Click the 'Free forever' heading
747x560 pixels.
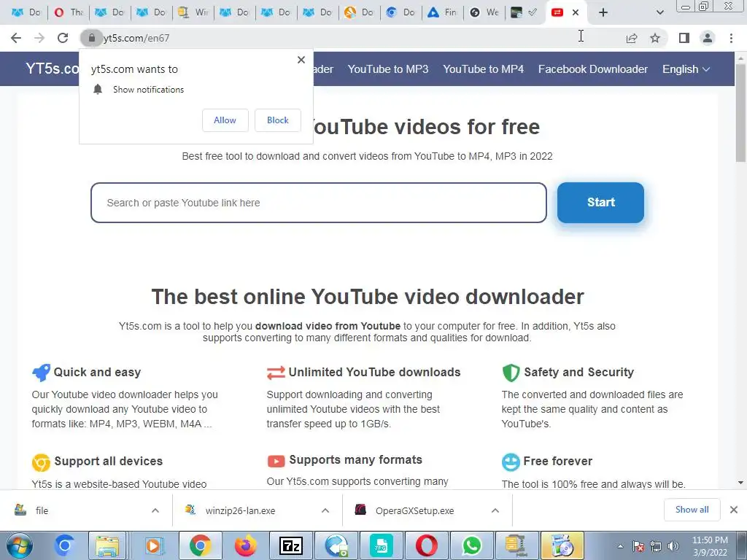(x=558, y=461)
